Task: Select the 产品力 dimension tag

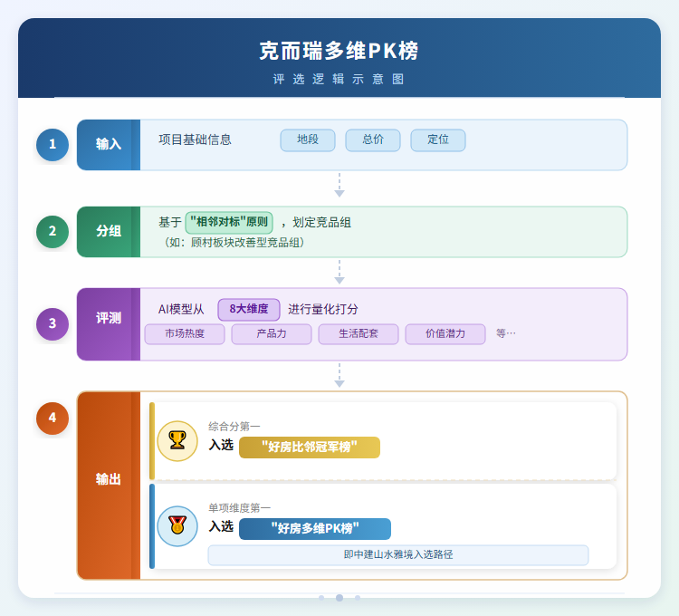Action: point(272,334)
